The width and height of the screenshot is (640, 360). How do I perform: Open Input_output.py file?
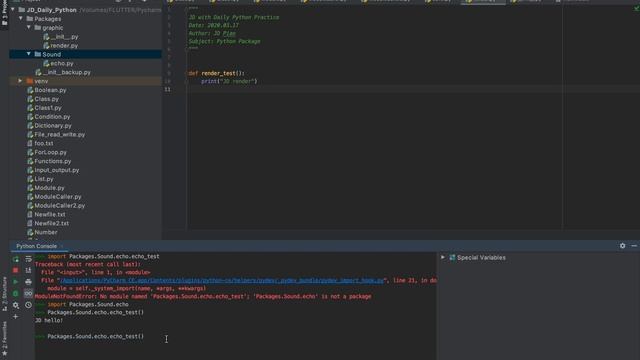point(57,170)
